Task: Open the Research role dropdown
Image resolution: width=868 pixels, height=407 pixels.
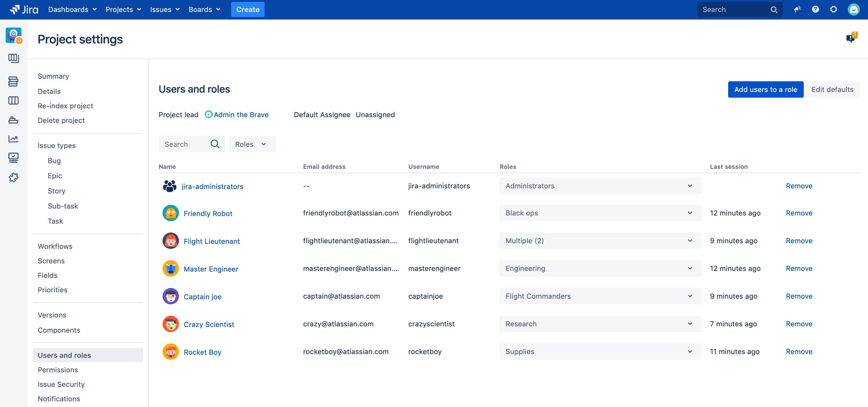Action: (601, 324)
